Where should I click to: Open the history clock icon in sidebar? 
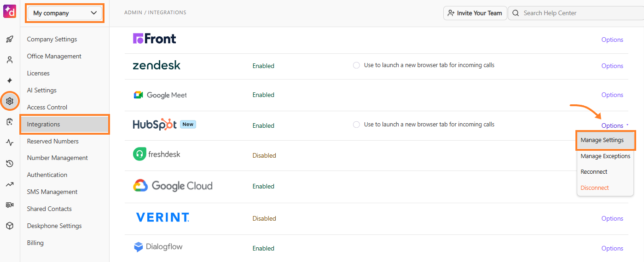point(10,163)
